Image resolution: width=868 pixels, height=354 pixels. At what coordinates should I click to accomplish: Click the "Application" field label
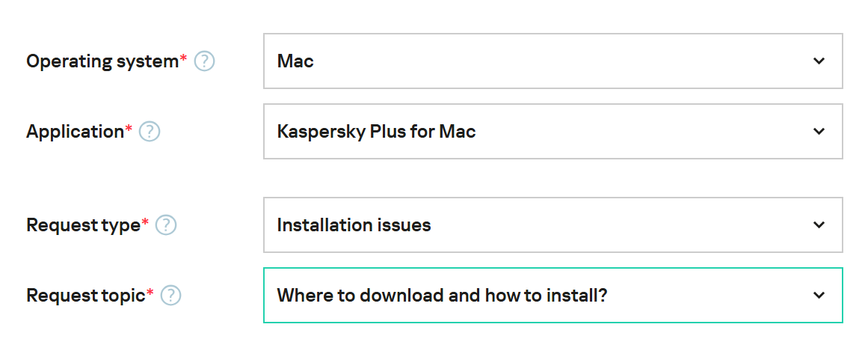tap(75, 132)
